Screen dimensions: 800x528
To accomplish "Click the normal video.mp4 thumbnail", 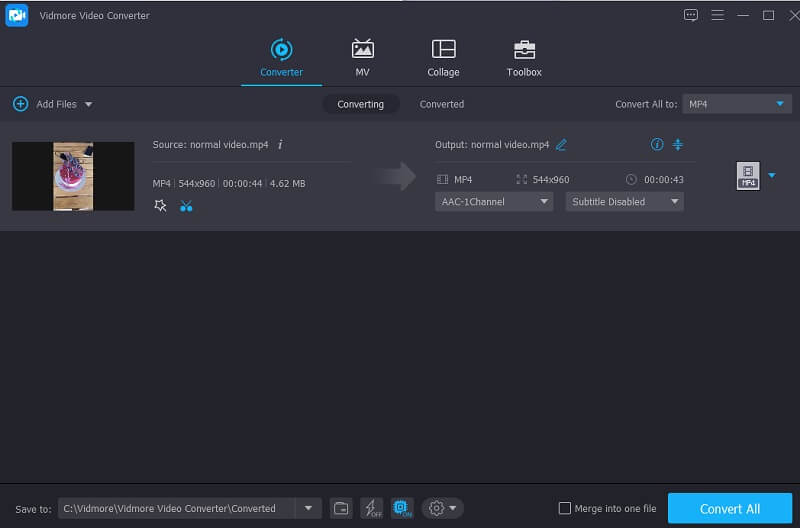I will (x=73, y=176).
